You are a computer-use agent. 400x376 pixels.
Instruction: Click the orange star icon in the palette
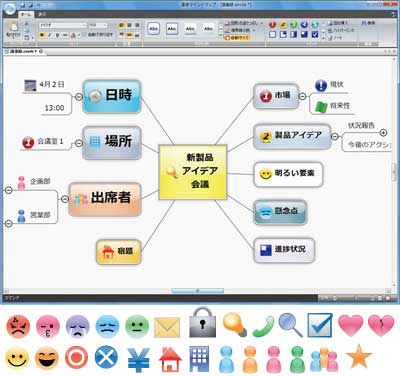[x=359, y=356]
